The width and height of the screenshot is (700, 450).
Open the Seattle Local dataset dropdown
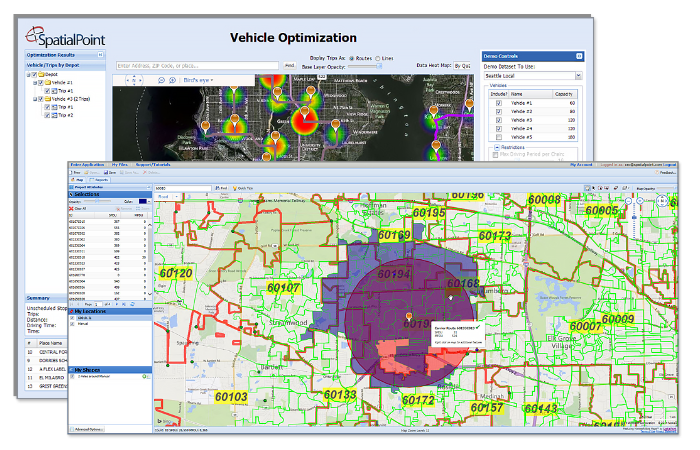[x=579, y=76]
